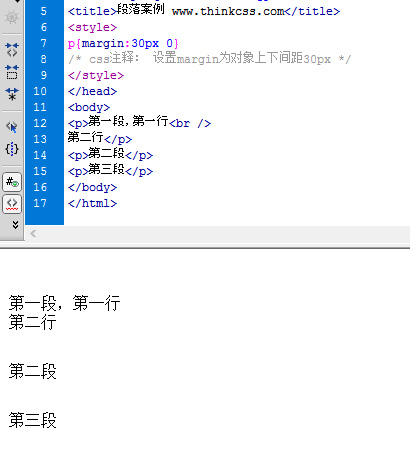
Task: Click the opening <body> tag
Action: coord(89,107)
